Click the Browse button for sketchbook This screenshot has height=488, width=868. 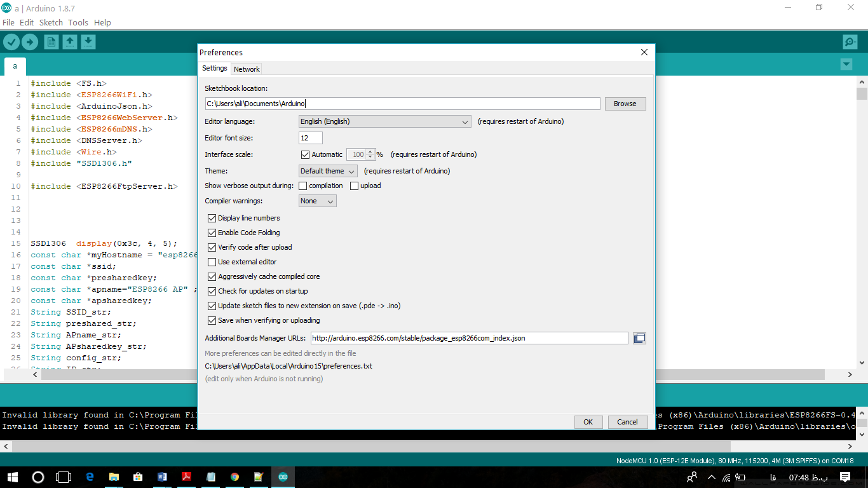point(625,104)
